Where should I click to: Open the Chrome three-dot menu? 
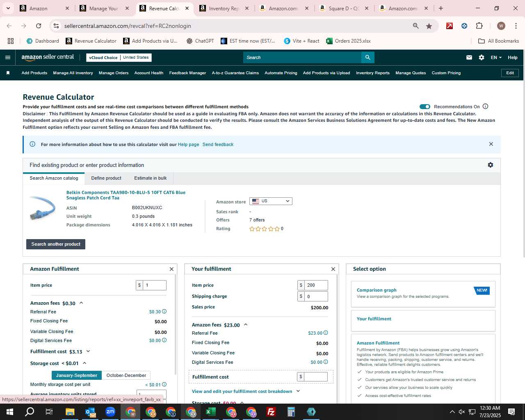point(515,26)
